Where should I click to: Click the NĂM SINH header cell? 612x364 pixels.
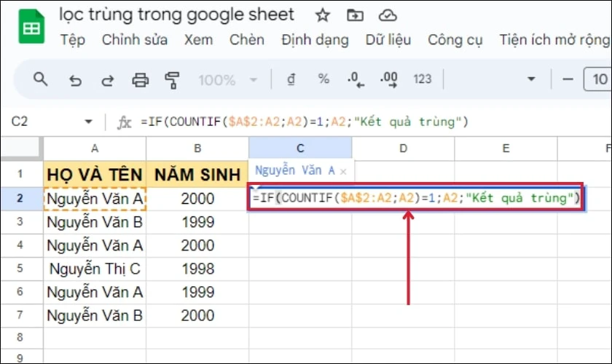pyautogui.click(x=197, y=174)
